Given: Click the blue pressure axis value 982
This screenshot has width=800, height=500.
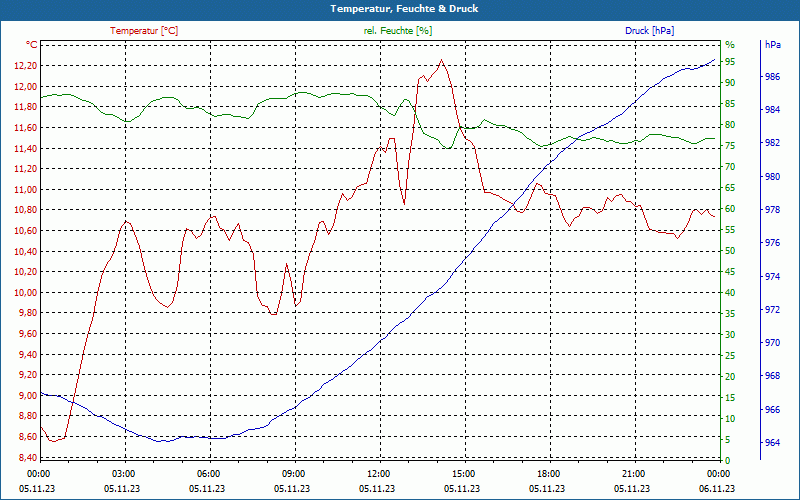Looking at the screenshot, I should point(773,143).
